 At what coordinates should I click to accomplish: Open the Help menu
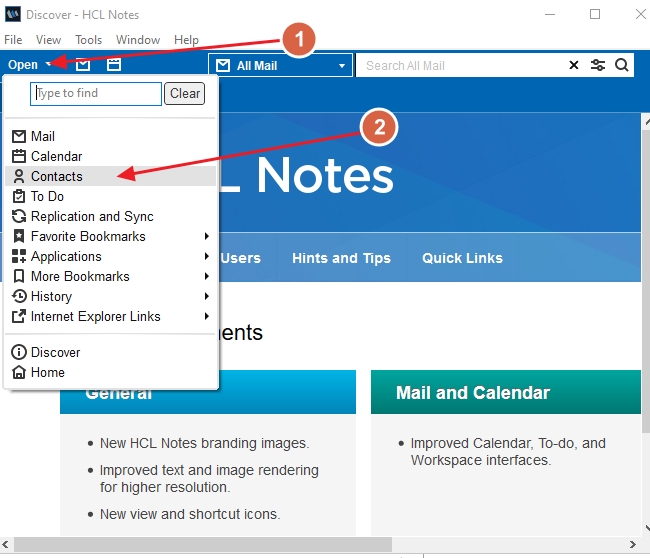(x=187, y=40)
